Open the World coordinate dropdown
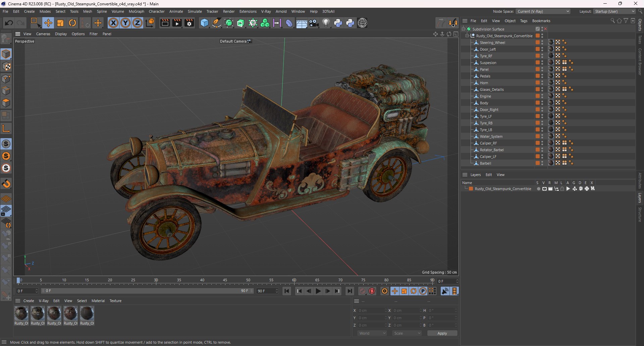Image resolution: width=644 pixels, height=346 pixels. tap(372, 333)
